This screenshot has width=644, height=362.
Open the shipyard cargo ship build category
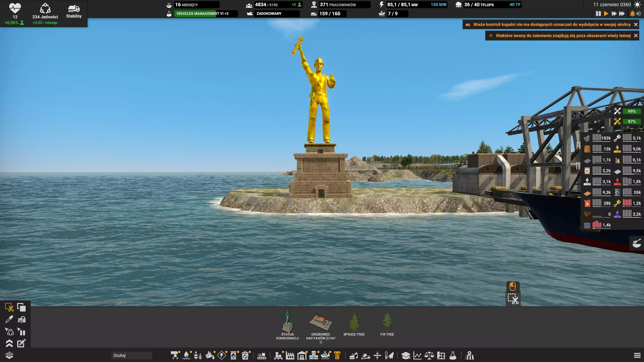click(x=326, y=355)
